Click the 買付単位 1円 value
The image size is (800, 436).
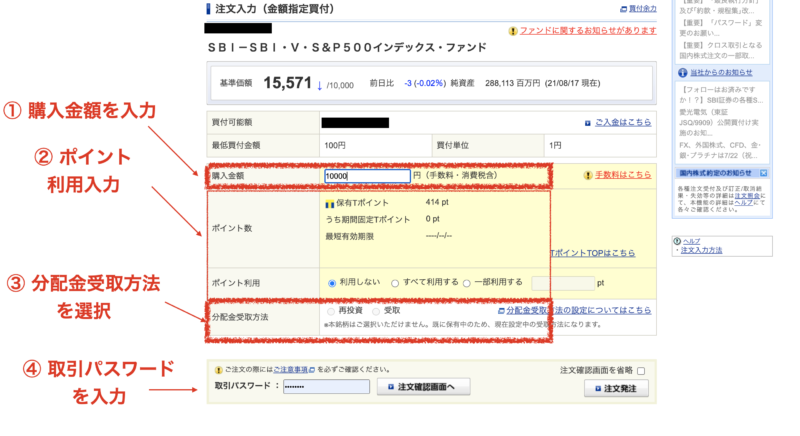(x=555, y=145)
